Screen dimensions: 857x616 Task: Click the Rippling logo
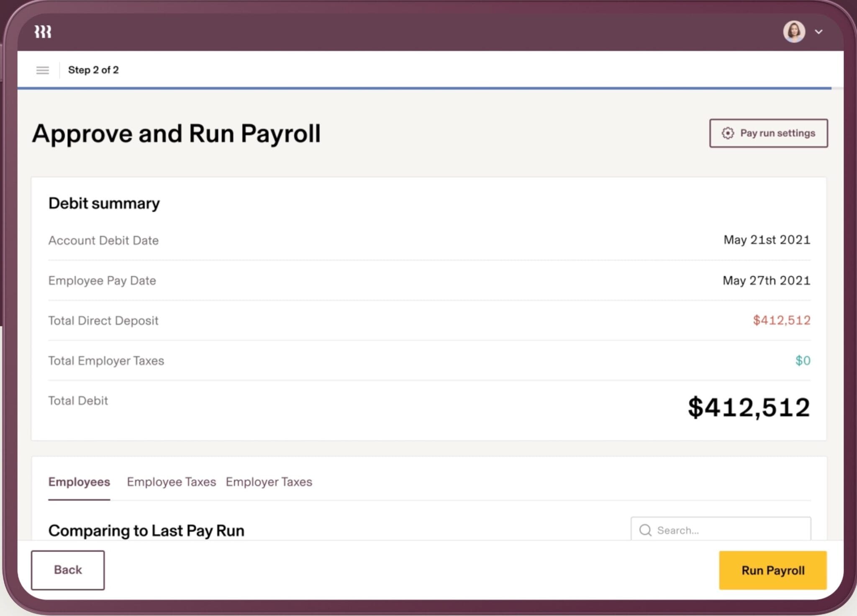coord(43,31)
